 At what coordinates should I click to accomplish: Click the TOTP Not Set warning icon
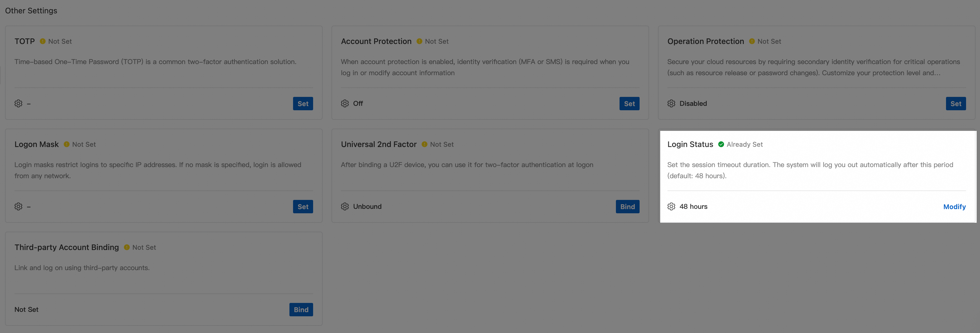click(x=43, y=41)
